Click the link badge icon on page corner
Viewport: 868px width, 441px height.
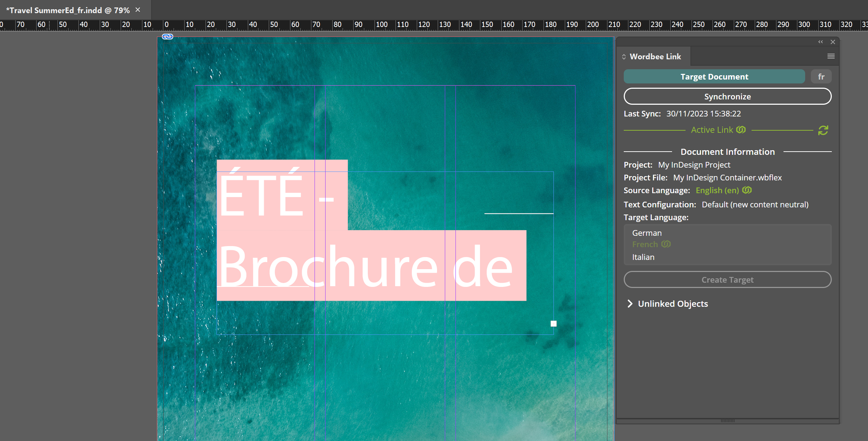coord(168,37)
